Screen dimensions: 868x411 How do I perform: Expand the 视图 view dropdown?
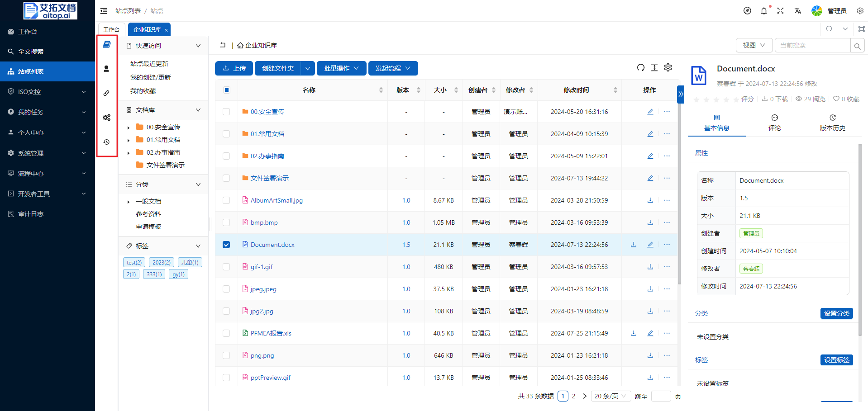(x=754, y=45)
